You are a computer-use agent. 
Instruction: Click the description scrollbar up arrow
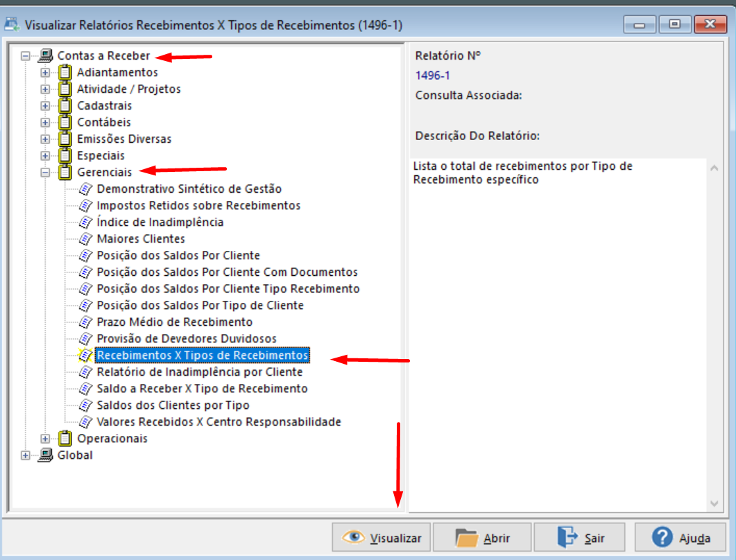coord(714,168)
